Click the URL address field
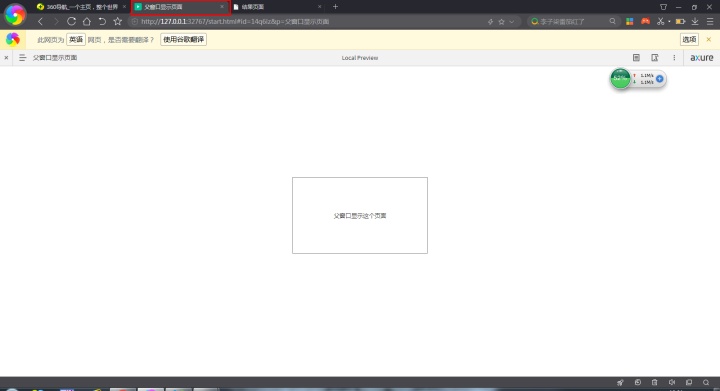This screenshot has width=720, height=391. (308, 22)
